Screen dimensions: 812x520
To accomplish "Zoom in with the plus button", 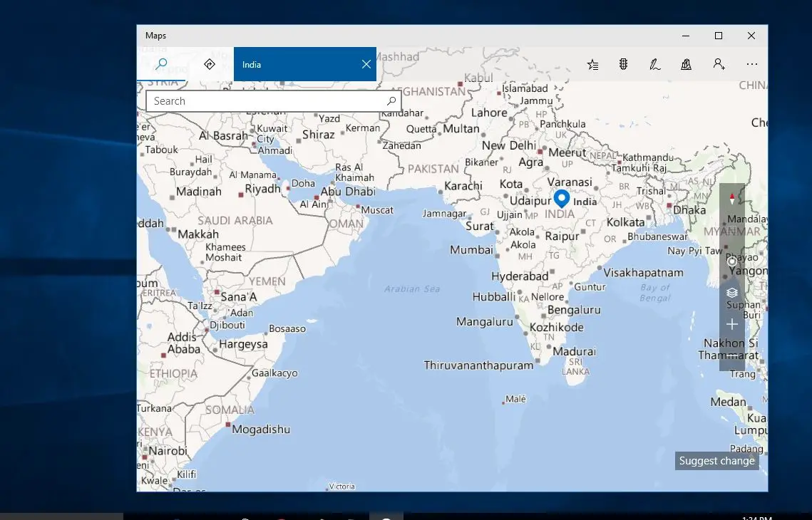I will tap(731, 324).
